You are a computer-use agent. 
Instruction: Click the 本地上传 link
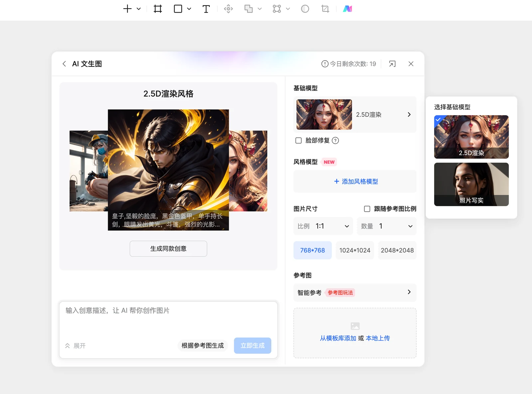pyautogui.click(x=378, y=338)
